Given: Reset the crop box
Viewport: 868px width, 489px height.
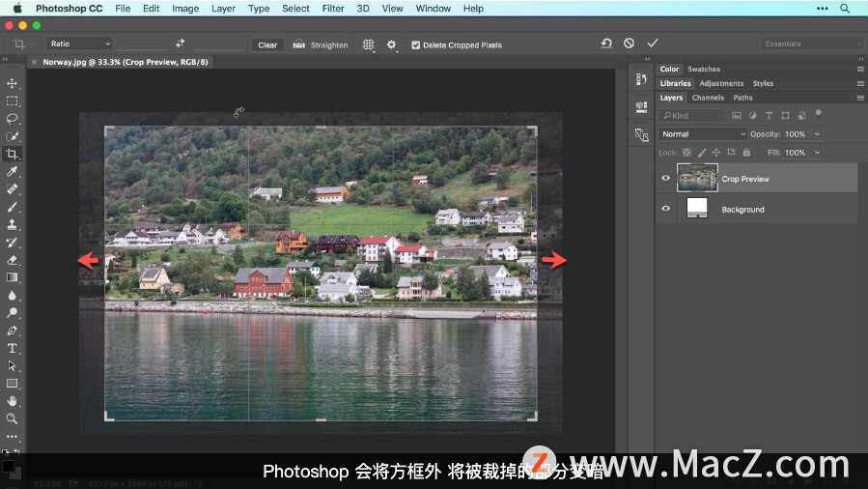Looking at the screenshot, I should pos(606,43).
